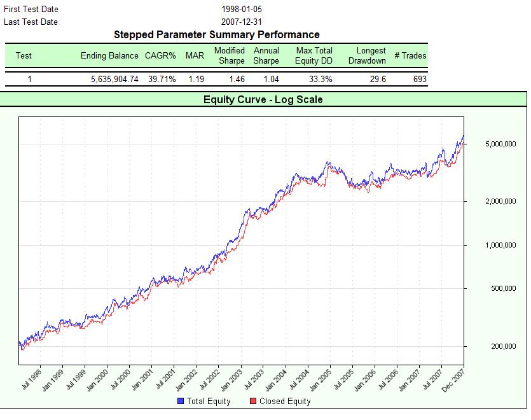Click the Annual Sharpe column header
This screenshot has height=420, width=531.
coord(266,55)
